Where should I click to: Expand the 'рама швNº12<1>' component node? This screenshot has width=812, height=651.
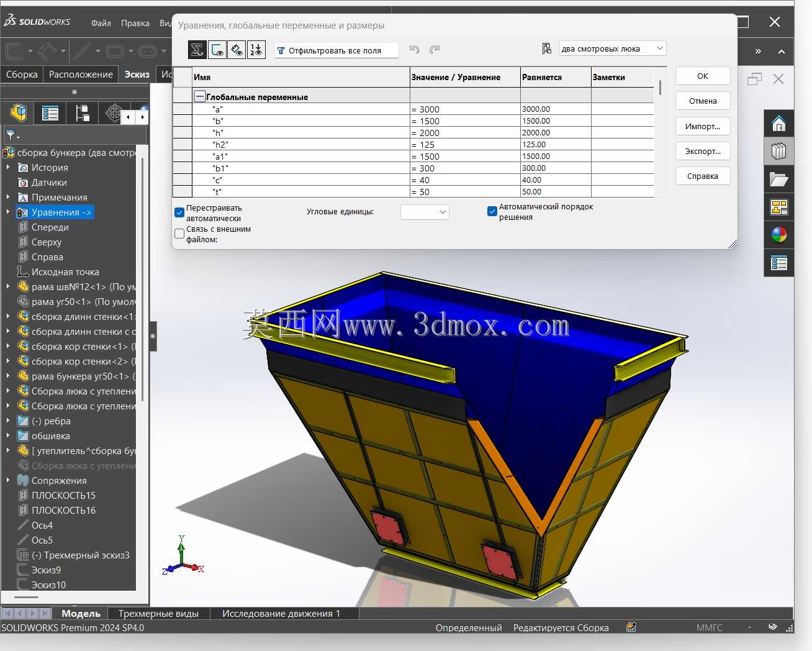(7, 287)
